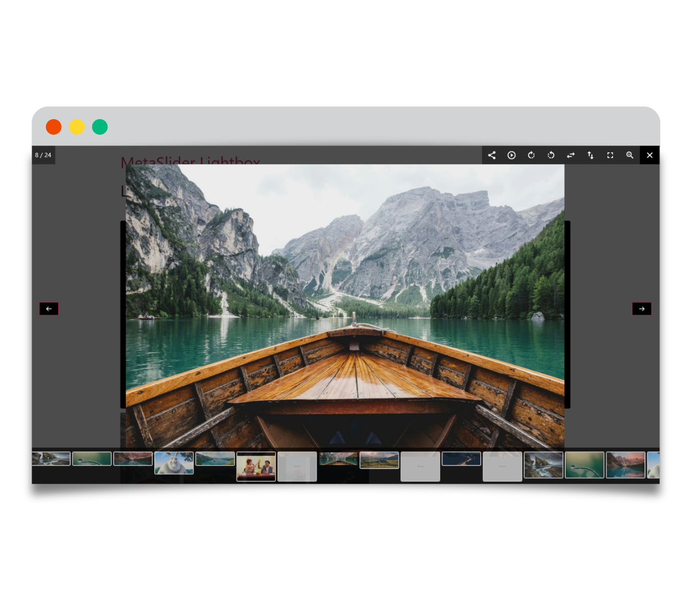The image size is (688, 616).
Task: Go to previous slide with left arrow
Action: pyautogui.click(x=49, y=309)
